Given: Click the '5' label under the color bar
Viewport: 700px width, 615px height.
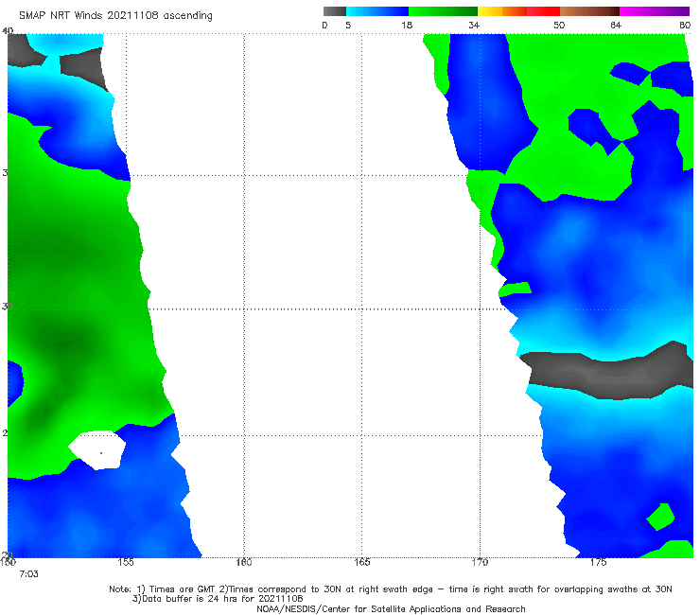Looking at the screenshot, I should click(348, 26).
